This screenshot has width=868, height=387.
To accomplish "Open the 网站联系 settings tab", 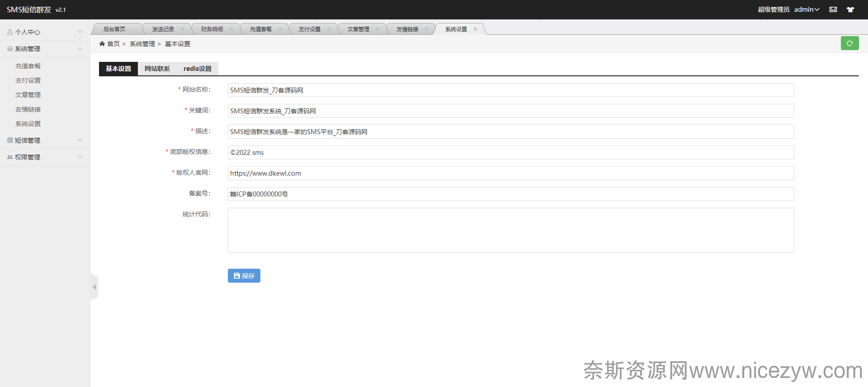I will (157, 69).
